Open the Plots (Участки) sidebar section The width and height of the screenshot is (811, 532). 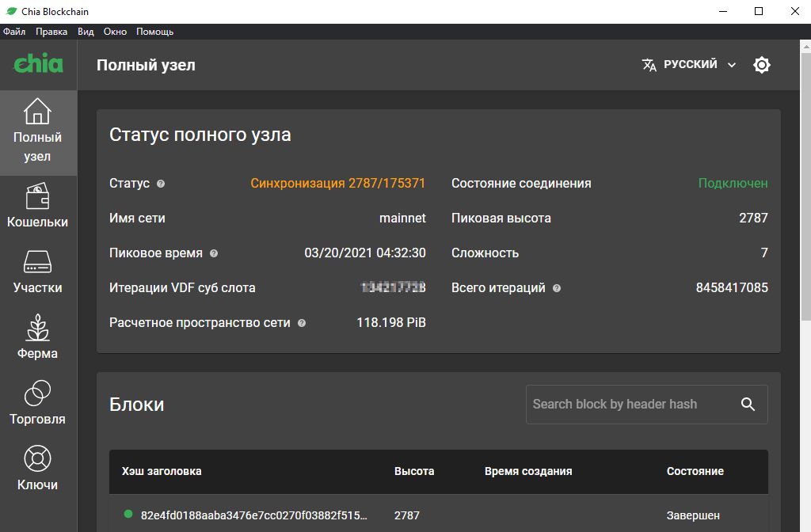38,272
